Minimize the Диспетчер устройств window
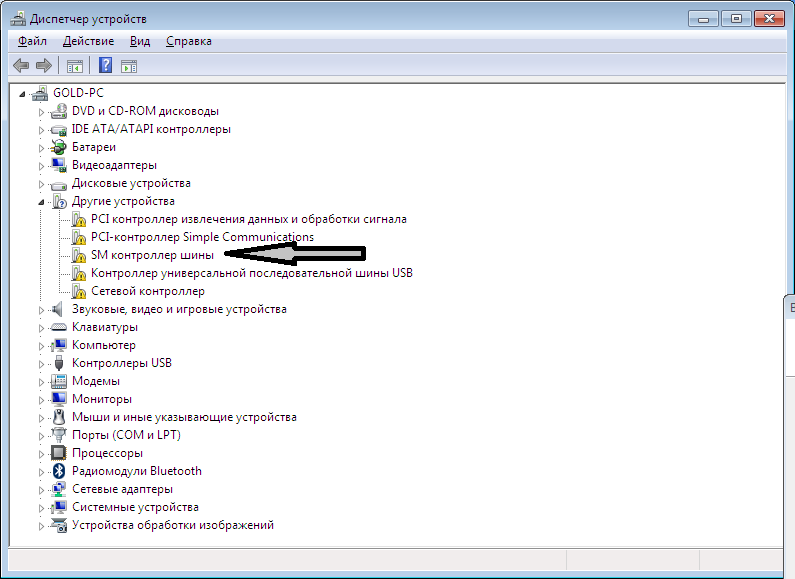The width and height of the screenshot is (795, 579). tap(703, 19)
